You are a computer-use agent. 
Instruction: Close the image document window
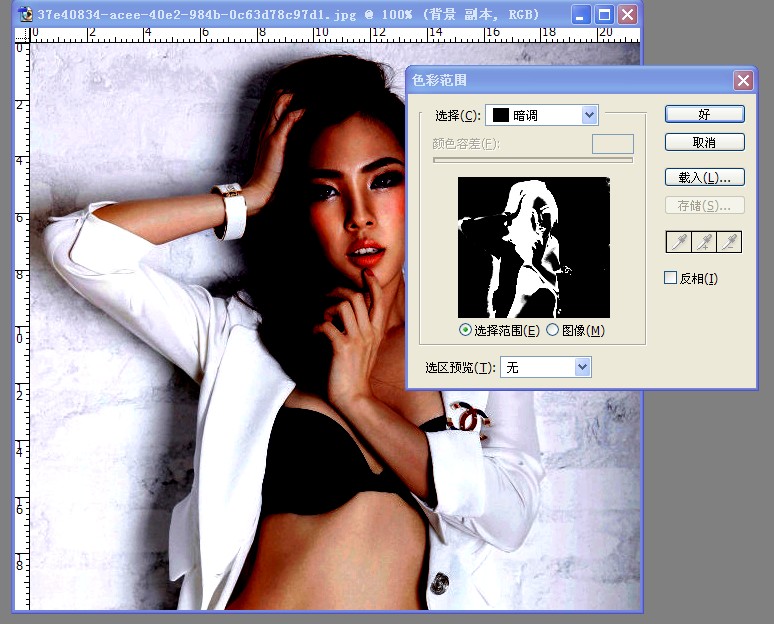point(627,15)
